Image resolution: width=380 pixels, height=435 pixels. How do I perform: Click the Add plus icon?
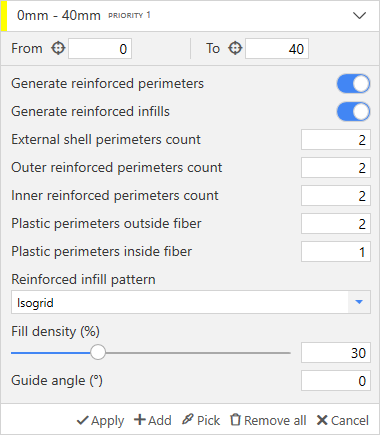(x=140, y=420)
